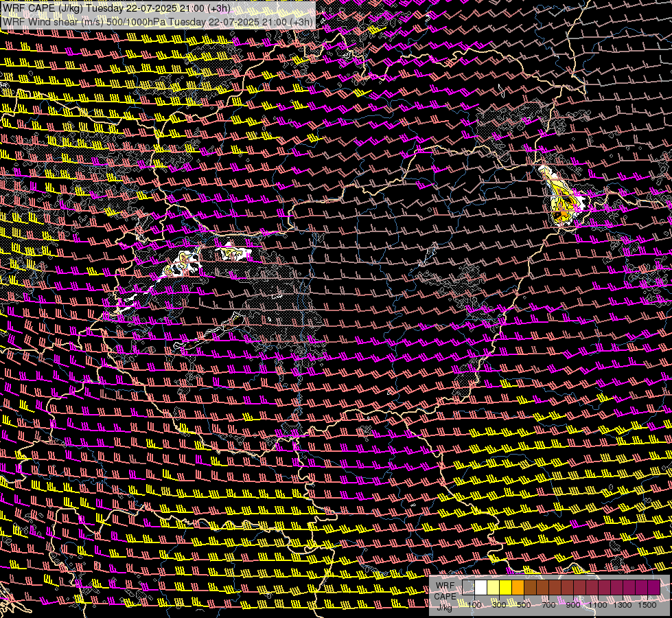The height and width of the screenshot is (618, 672).
Task: Click the orange CAPE legend swatch
Action: click(x=518, y=588)
